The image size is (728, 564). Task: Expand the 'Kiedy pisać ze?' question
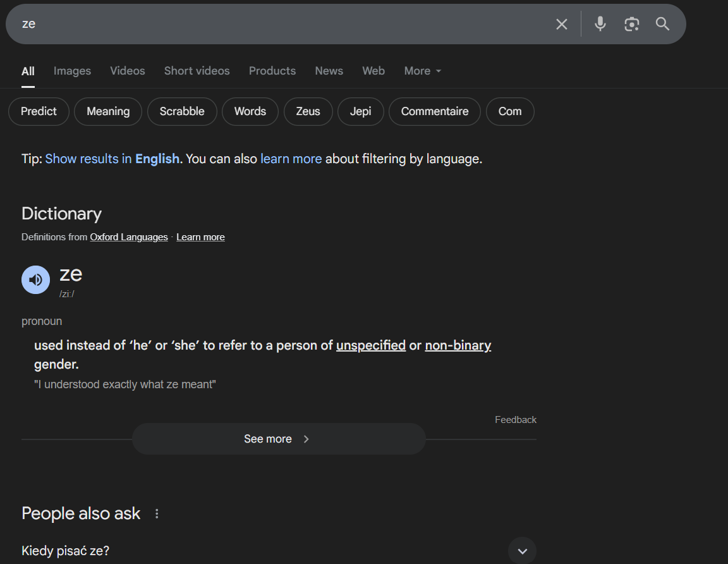point(523,551)
